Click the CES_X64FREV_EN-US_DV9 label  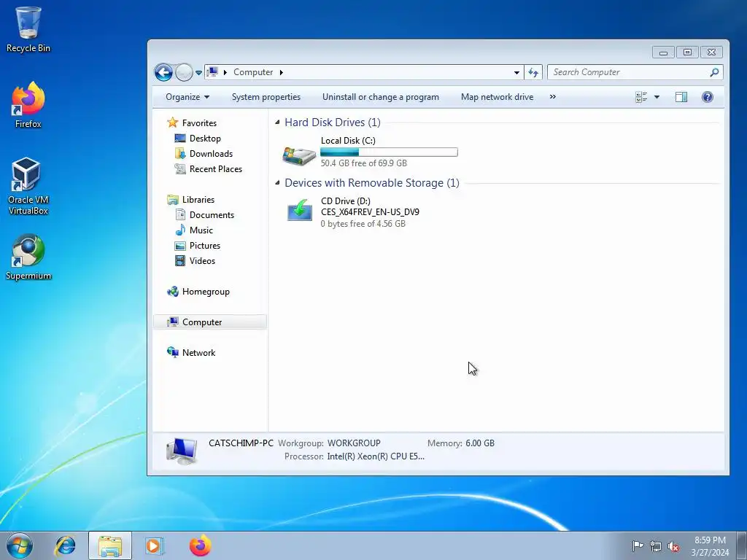tap(370, 212)
